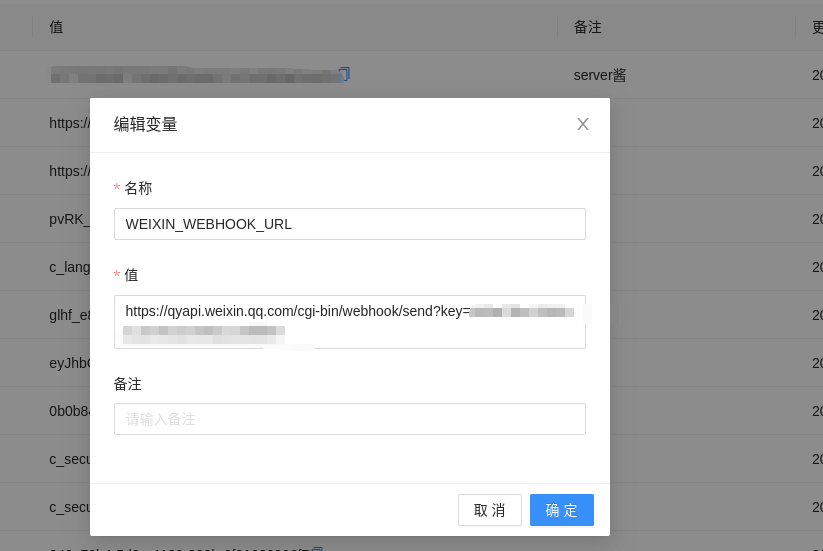Viewport: 823px width, 551px height.
Task: Select the eyJhb value cell
Action: (70, 363)
